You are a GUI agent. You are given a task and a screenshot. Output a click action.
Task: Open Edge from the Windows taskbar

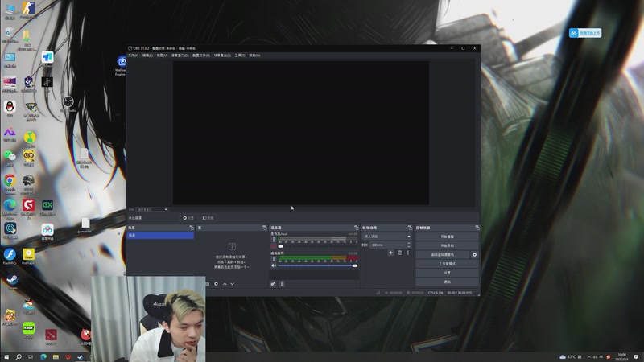tap(43, 357)
